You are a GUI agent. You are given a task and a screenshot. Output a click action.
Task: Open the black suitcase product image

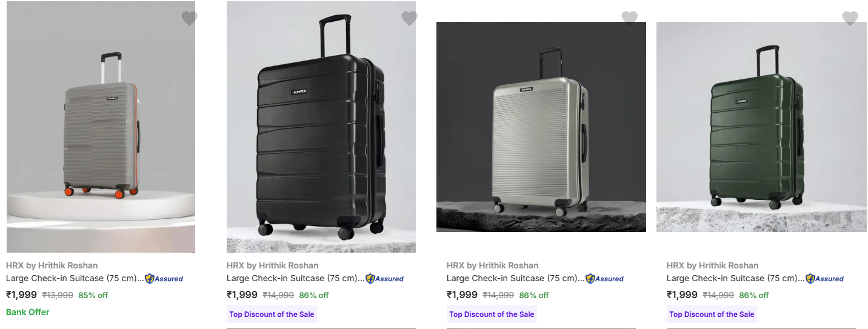[321, 127]
